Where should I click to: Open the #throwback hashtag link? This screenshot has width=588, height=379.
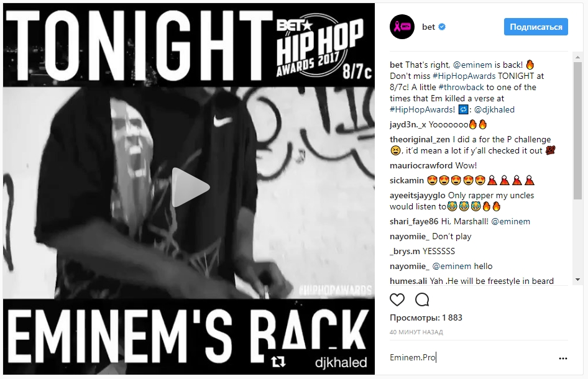click(x=461, y=87)
